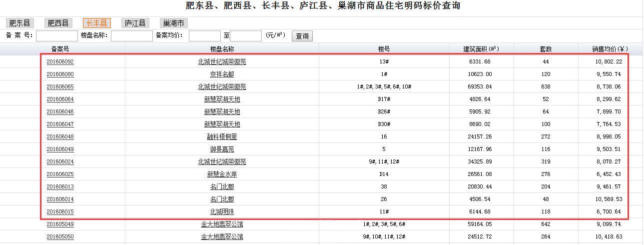Click the 备案号 input field
644x245 pixels.
tap(56, 36)
